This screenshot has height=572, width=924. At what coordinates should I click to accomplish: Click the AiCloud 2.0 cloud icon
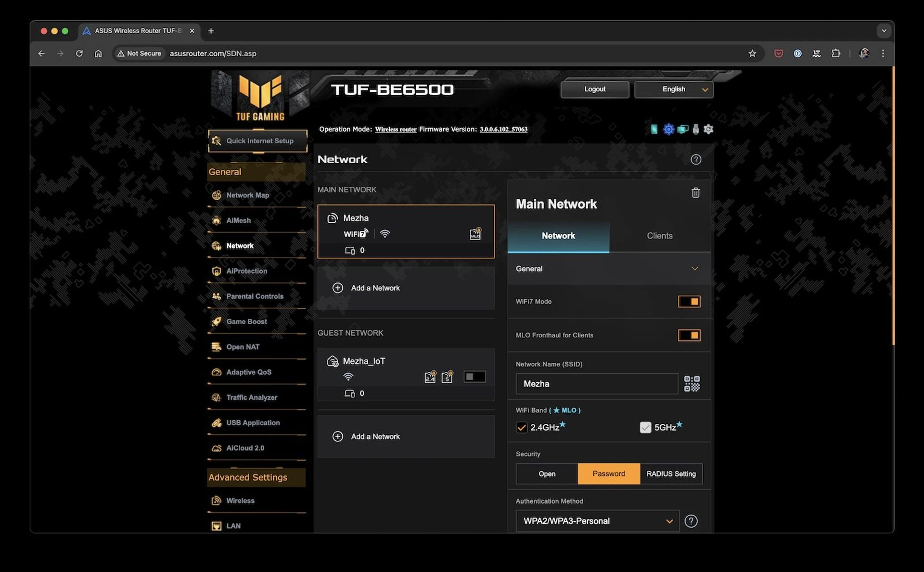point(217,448)
